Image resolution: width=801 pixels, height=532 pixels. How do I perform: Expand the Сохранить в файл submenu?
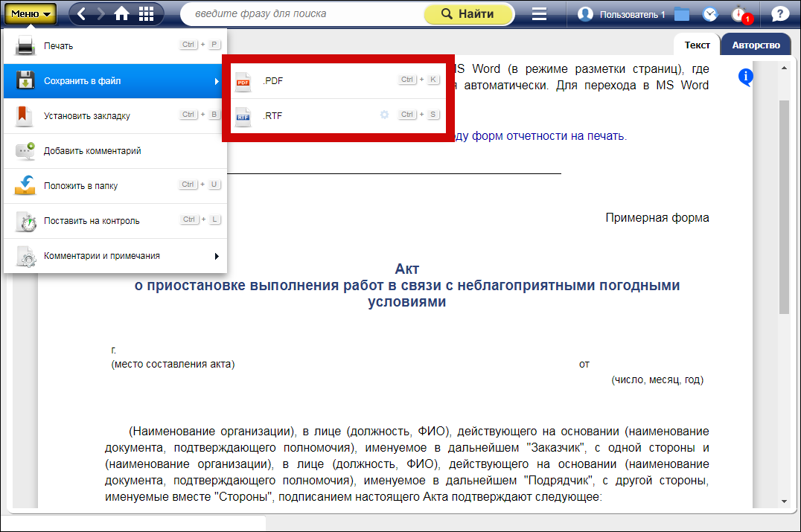pyautogui.click(x=115, y=81)
